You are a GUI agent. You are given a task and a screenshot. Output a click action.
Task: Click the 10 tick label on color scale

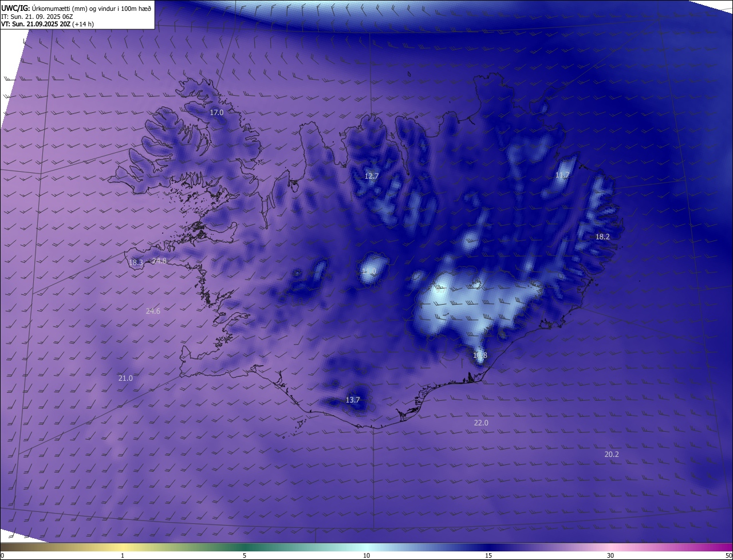coord(366,555)
